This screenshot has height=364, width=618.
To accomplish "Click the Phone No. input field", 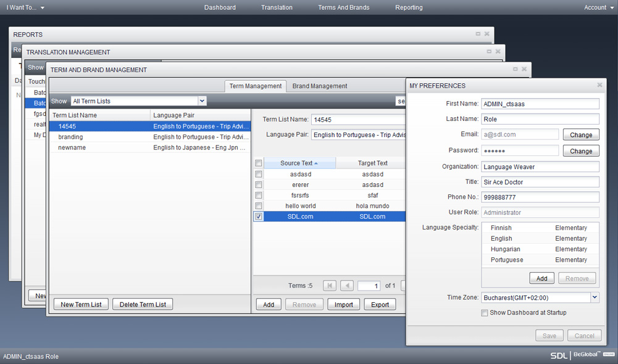I will coord(540,197).
